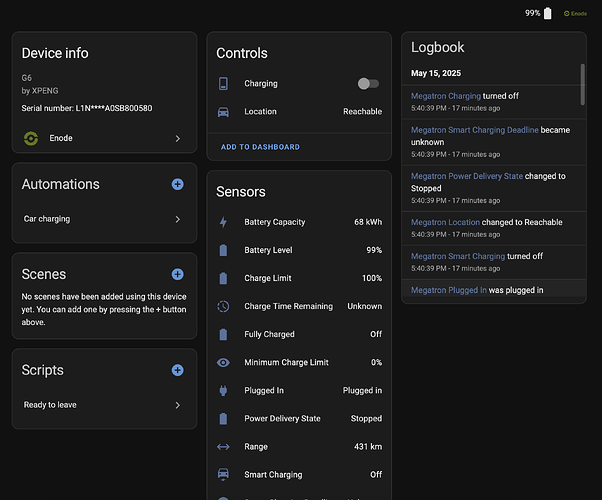Viewport: 602px width, 500px height.
Task: Click the Enode badge in top bar
Action: click(x=575, y=13)
